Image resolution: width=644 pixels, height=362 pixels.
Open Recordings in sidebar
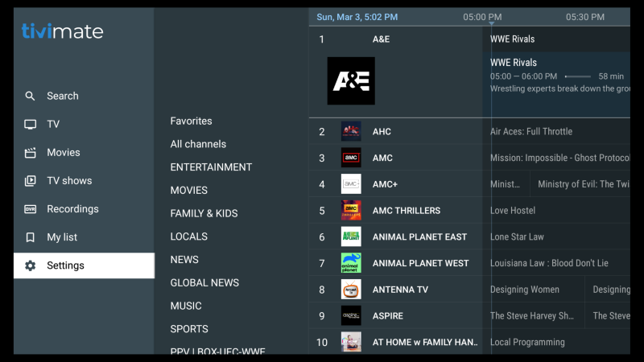72,209
